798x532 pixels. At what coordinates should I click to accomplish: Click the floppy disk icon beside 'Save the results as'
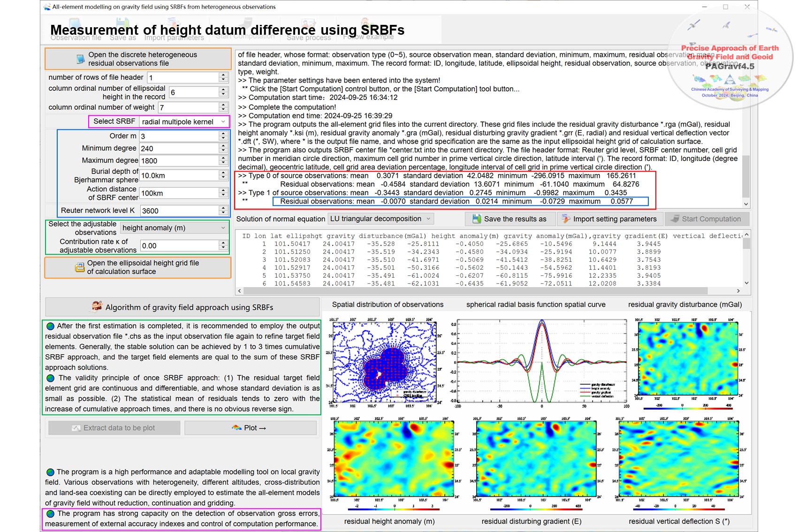pos(477,219)
